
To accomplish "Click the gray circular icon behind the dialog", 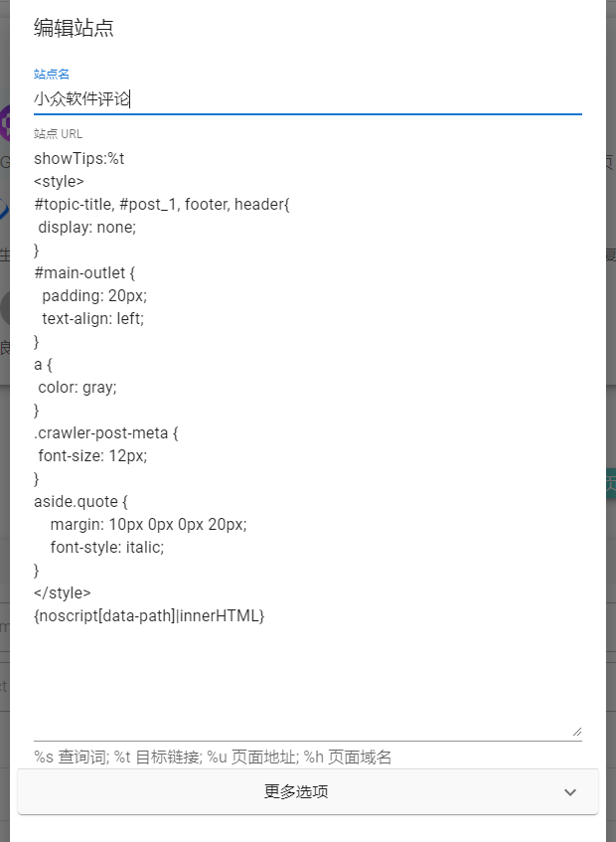I will pos(4,308).
